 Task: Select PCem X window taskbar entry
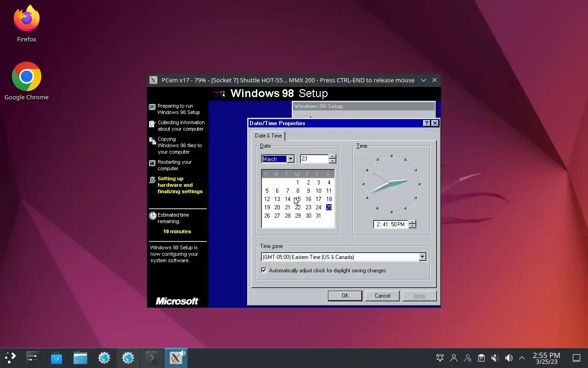coord(175,358)
